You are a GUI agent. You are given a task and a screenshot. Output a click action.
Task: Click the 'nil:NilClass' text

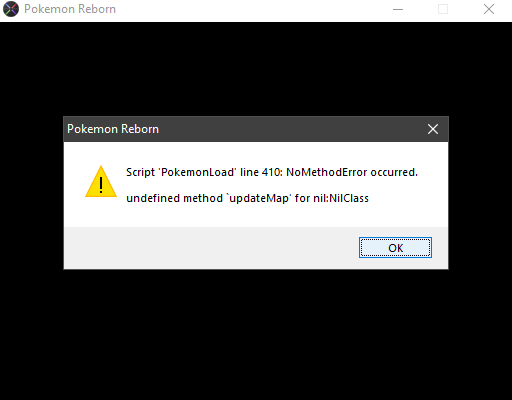(341, 198)
